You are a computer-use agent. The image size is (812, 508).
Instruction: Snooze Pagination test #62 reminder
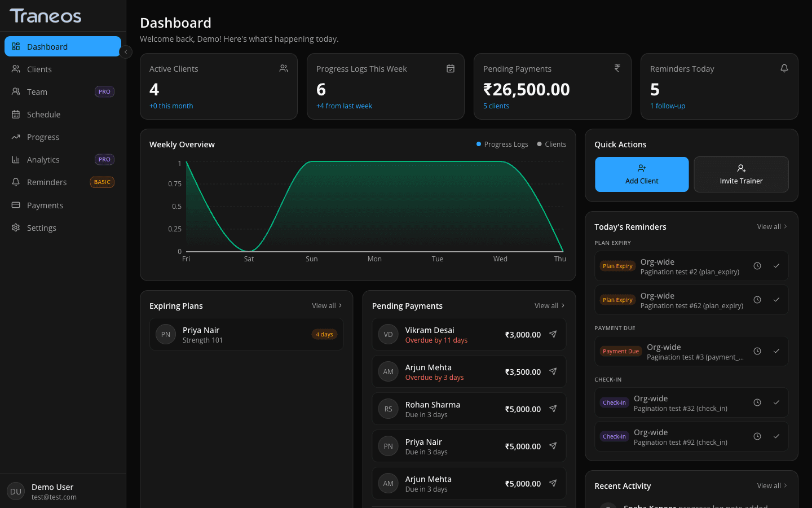757,300
